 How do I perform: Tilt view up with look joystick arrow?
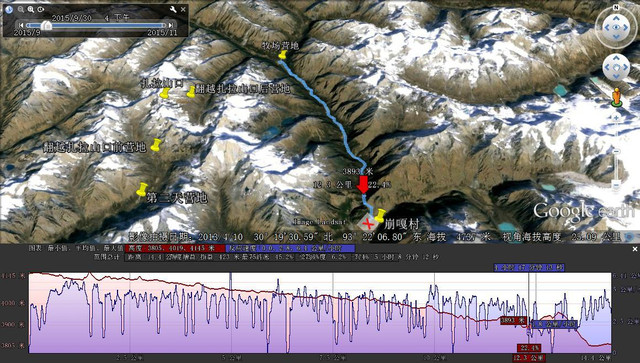click(616, 18)
